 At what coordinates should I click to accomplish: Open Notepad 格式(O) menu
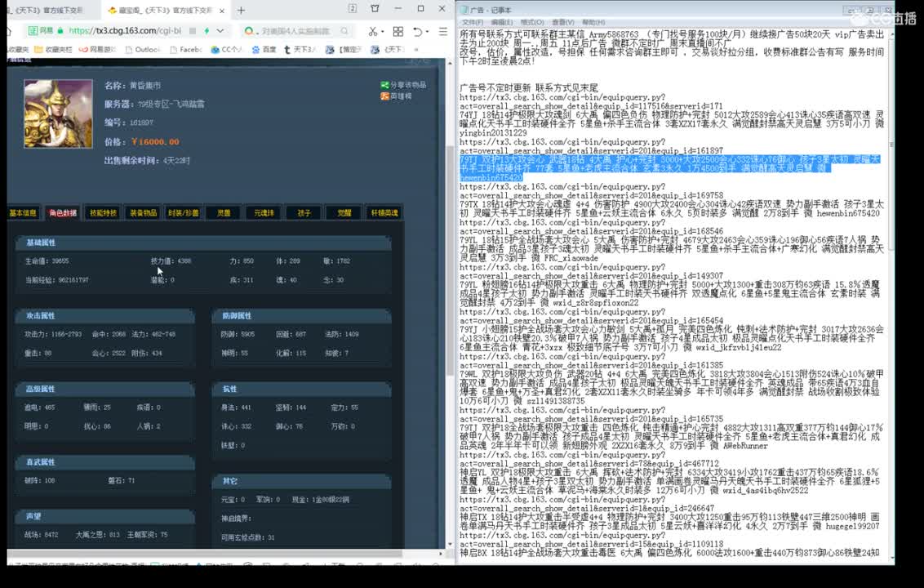[x=531, y=22]
